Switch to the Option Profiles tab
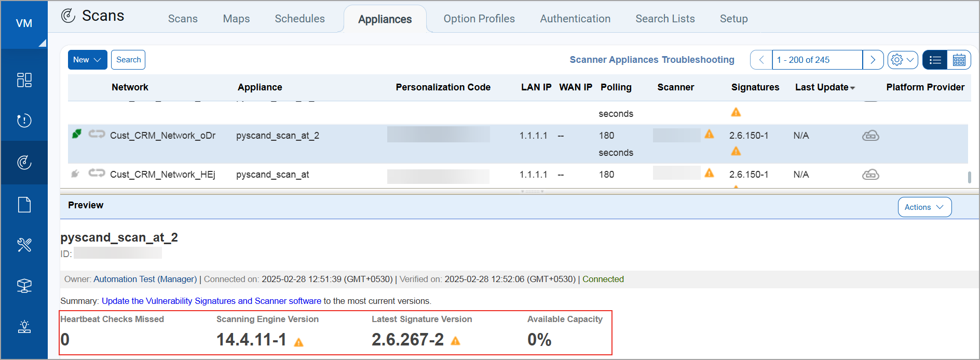This screenshot has height=360, width=980. coord(479,19)
